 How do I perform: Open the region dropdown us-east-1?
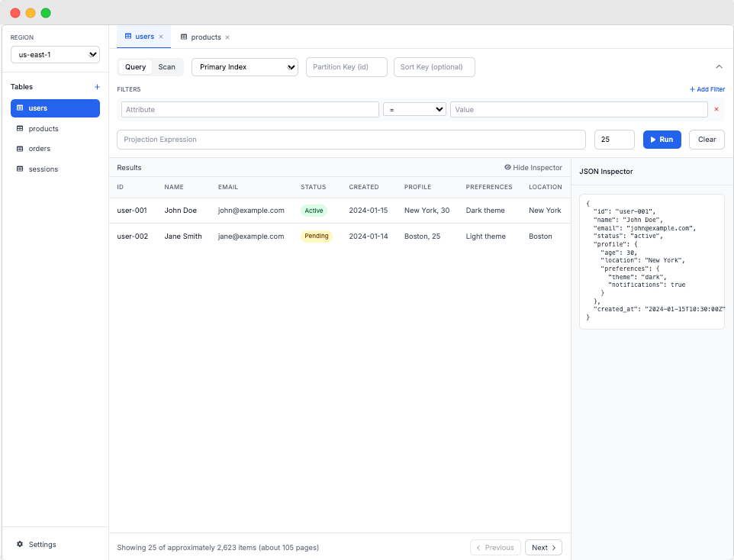coord(55,55)
